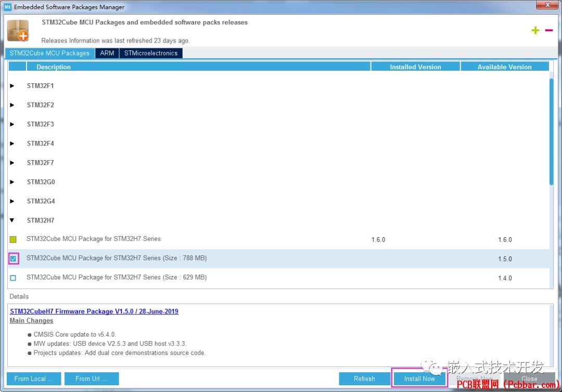
Task: Click the available version value 1.5.0
Action: coord(505,259)
